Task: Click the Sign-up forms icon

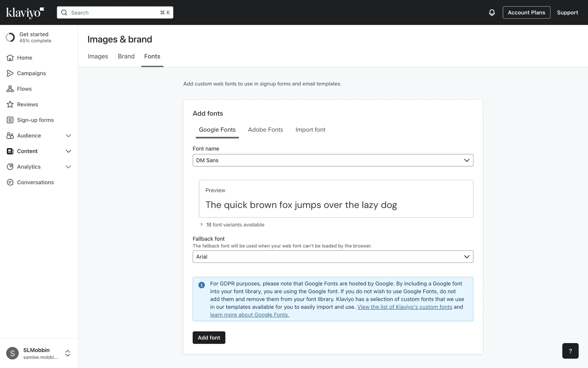Action: point(10,120)
